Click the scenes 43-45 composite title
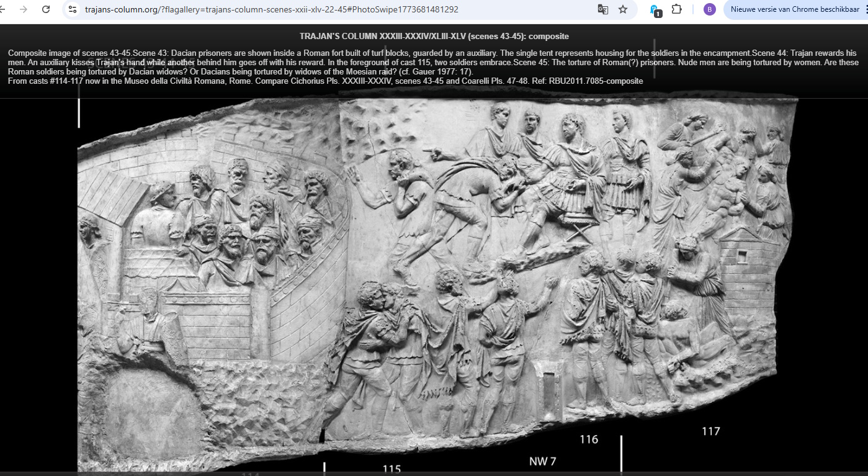Image resolution: width=868 pixels, height=476 pixels. click(x=434, y=37)
